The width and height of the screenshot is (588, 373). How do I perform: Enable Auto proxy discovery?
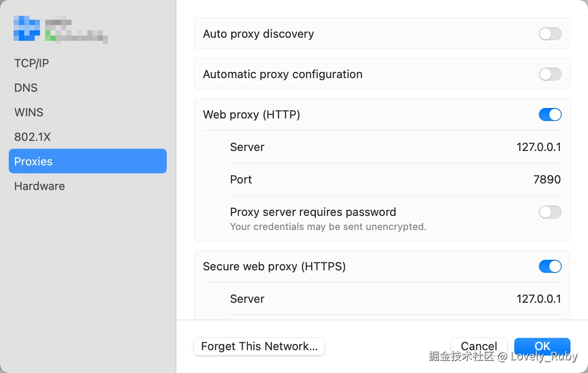[x=550, y=34]
